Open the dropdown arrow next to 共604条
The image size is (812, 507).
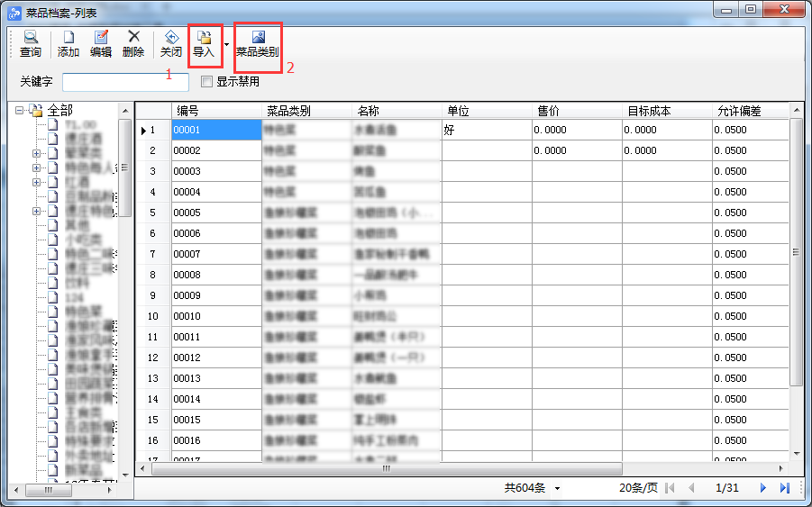tap(557, 488)
